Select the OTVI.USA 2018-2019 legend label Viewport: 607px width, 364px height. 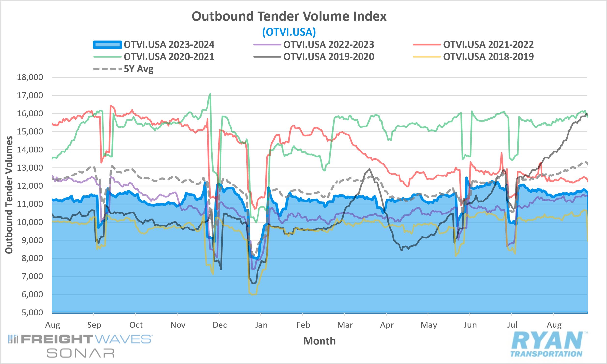coord(489,57)
